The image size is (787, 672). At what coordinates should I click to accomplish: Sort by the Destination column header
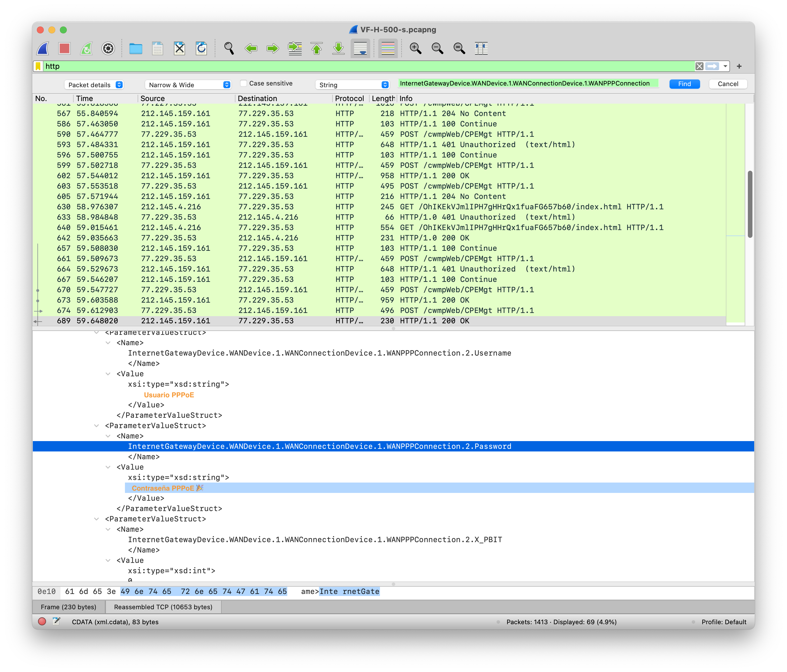(283, 98)
